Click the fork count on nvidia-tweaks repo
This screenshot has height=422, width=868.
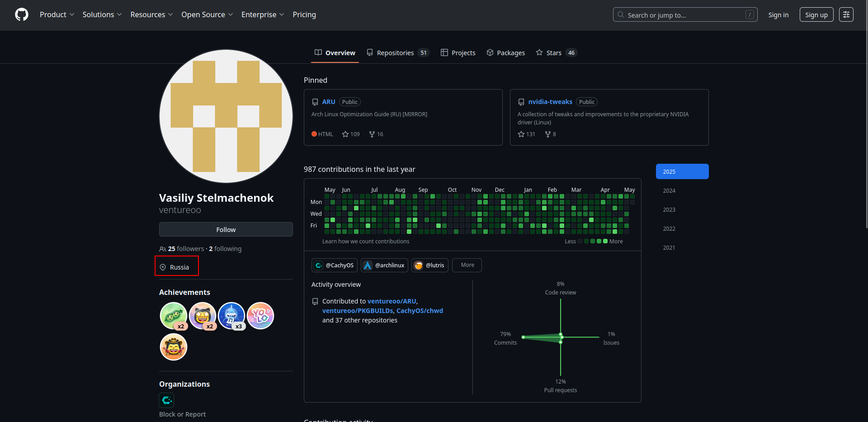coord(550,134)
